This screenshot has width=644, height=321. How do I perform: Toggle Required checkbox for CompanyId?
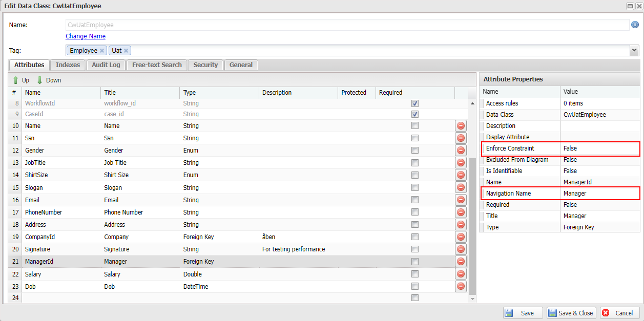tap(415, 237)
